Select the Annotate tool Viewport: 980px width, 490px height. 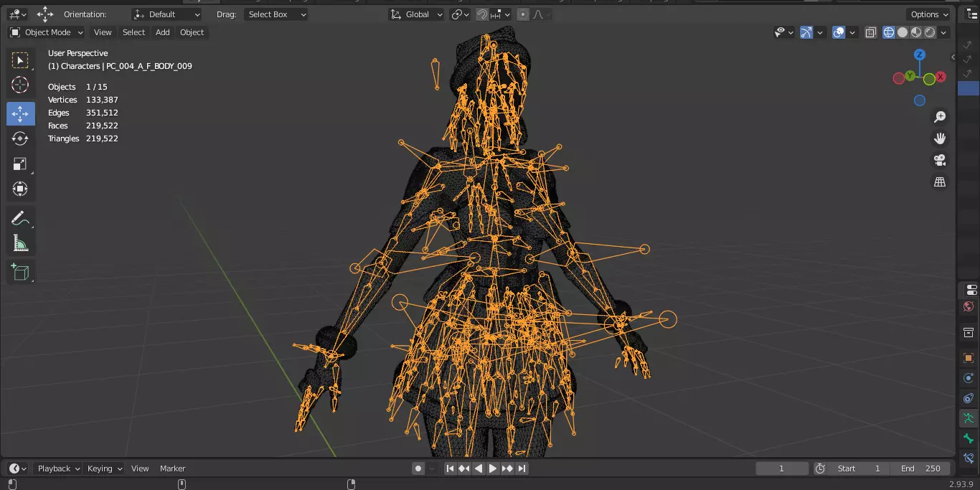[20, 218]
